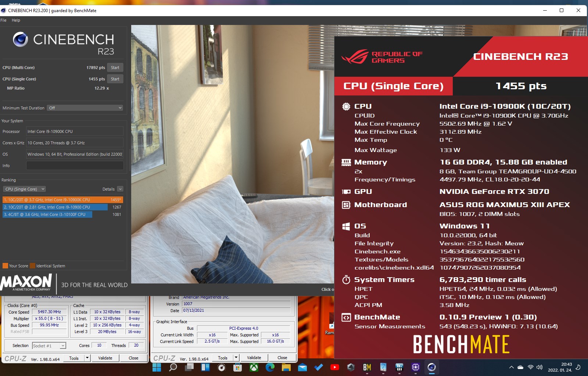Show hidden system tray icons
This screenshot has width=588, height=376.
pos(511,367)
